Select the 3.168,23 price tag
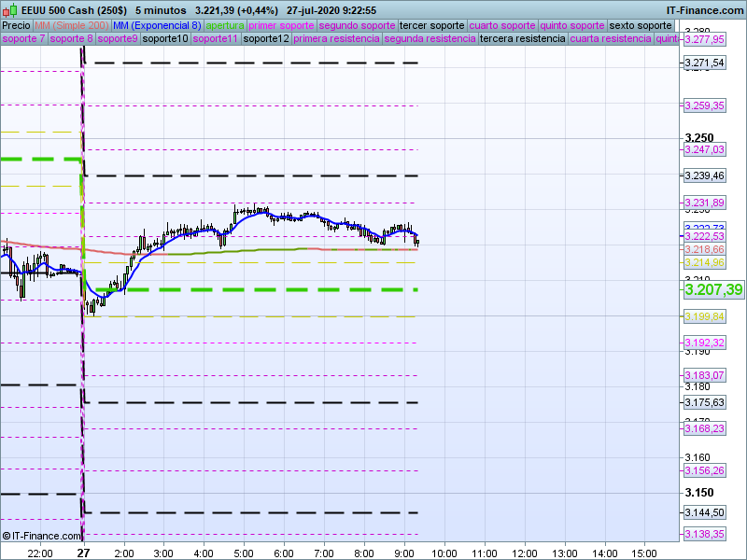The width and height of the screenshot is (747, 560). coord(704,428)
